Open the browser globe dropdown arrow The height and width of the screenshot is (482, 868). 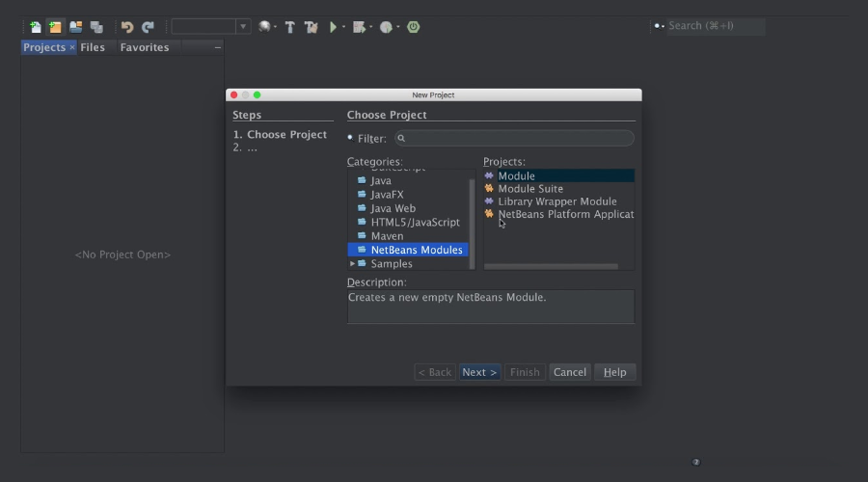(x=275, y=27)
